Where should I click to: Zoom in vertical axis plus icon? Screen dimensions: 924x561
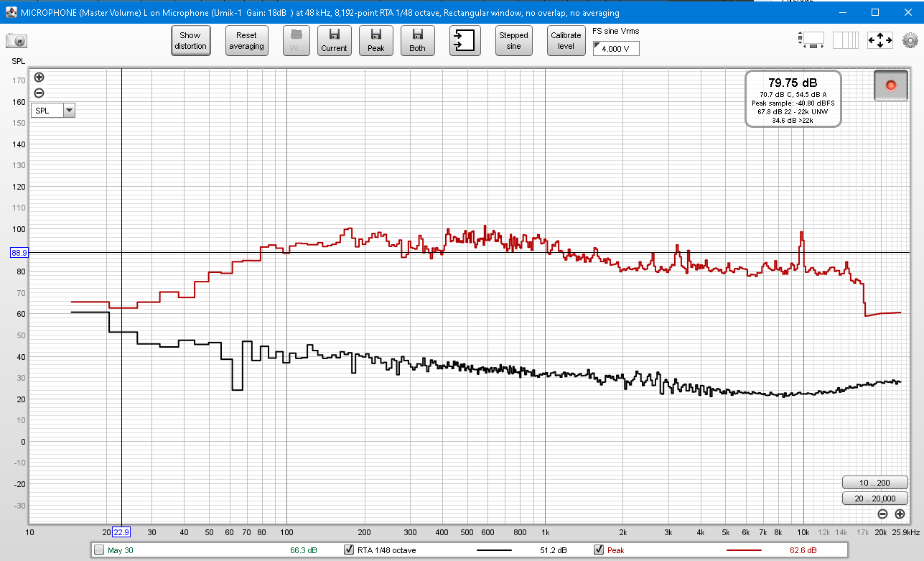click(x=39, y=78)
